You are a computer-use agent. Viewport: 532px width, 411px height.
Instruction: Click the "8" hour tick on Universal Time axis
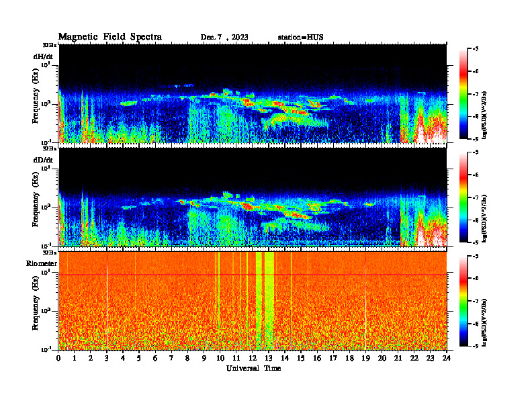(187, 358)
